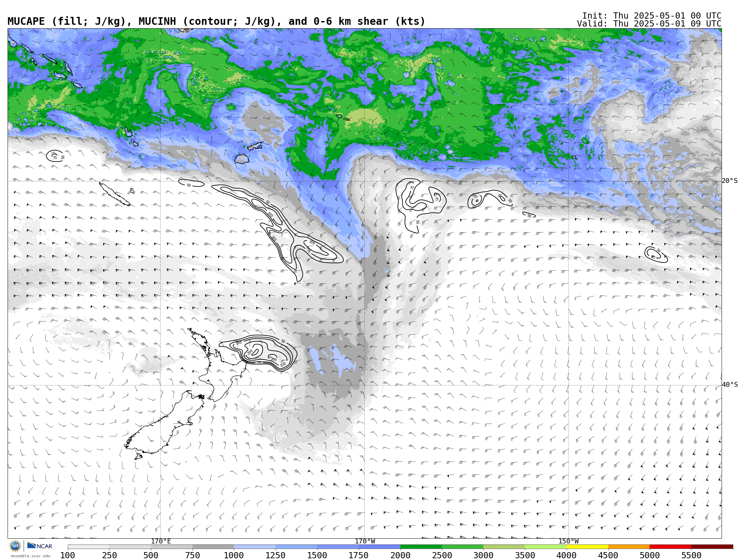Click the NSF logo icon
The image size is (744, 560).
tap(15, 546)
